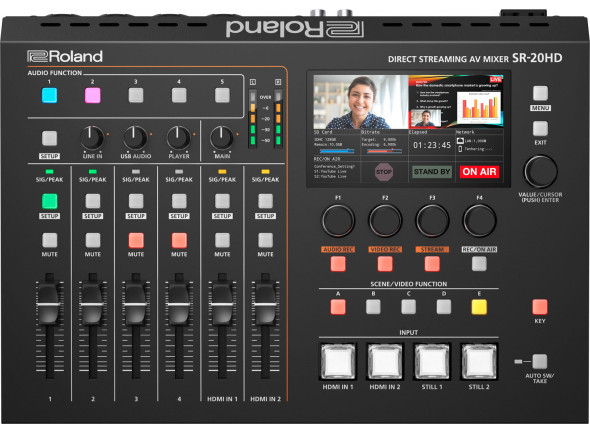Select yellow scene E button

pos(479,307)
